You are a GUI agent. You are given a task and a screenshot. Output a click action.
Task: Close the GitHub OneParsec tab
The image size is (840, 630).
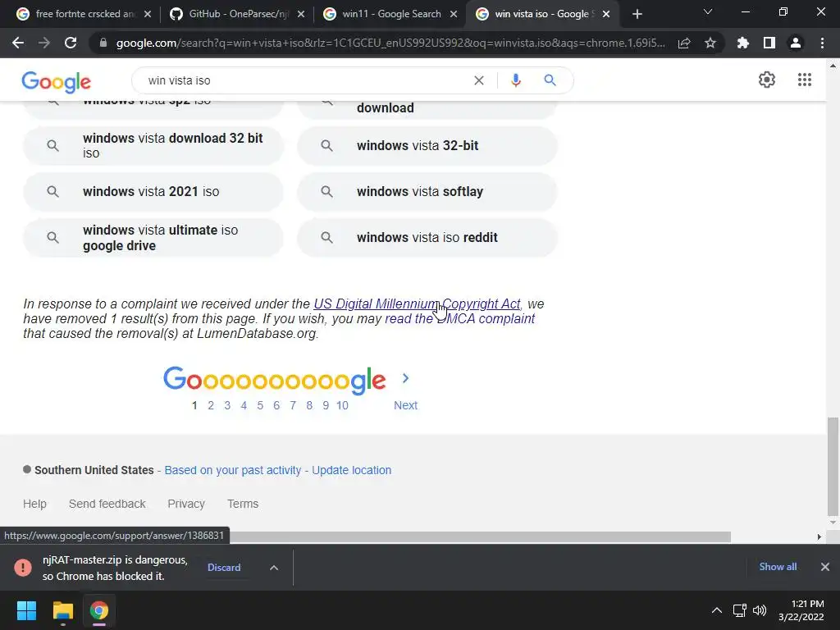pos(301,14)
